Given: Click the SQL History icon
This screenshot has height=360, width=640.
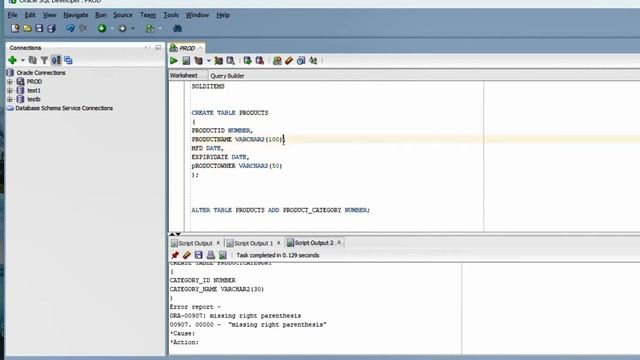Looking at the screenshot, I should click(x=301, y=61).
